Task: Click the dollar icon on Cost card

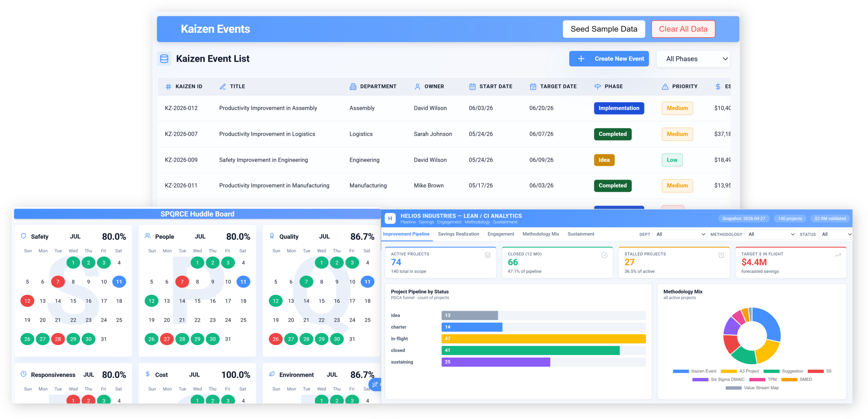Action: [x=147, y=374]
